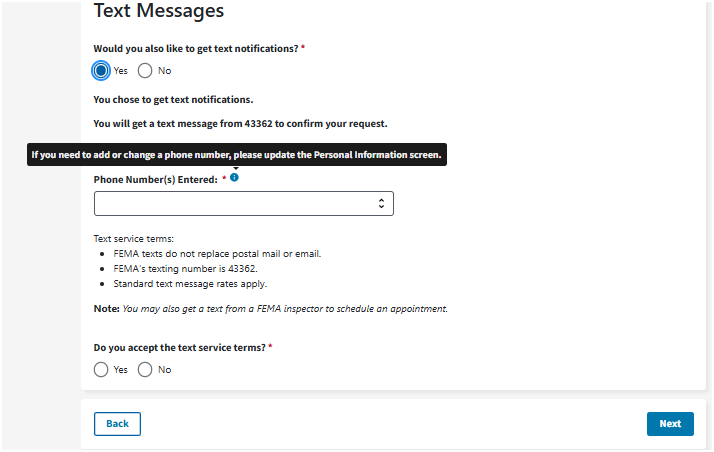Screen dimensions: 714x452
Task: Click the "Do you accept the text service terms?" question
Action: [180, 347]
